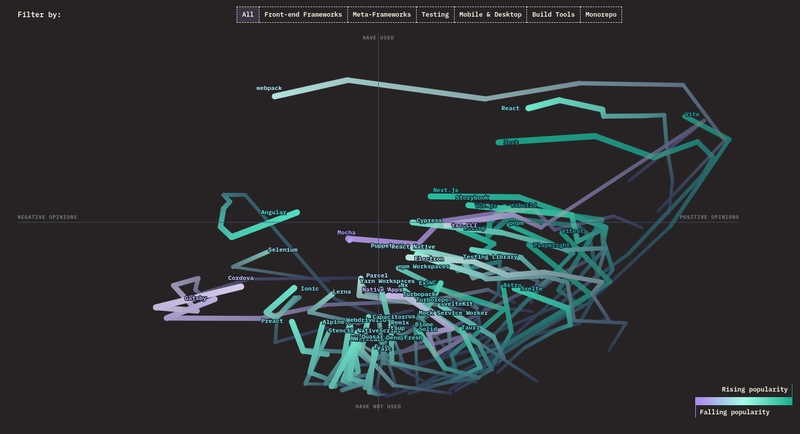800x434 pixels.
Task: Click the Vite label
Action: pyautogui.click(x=692, y=114)
